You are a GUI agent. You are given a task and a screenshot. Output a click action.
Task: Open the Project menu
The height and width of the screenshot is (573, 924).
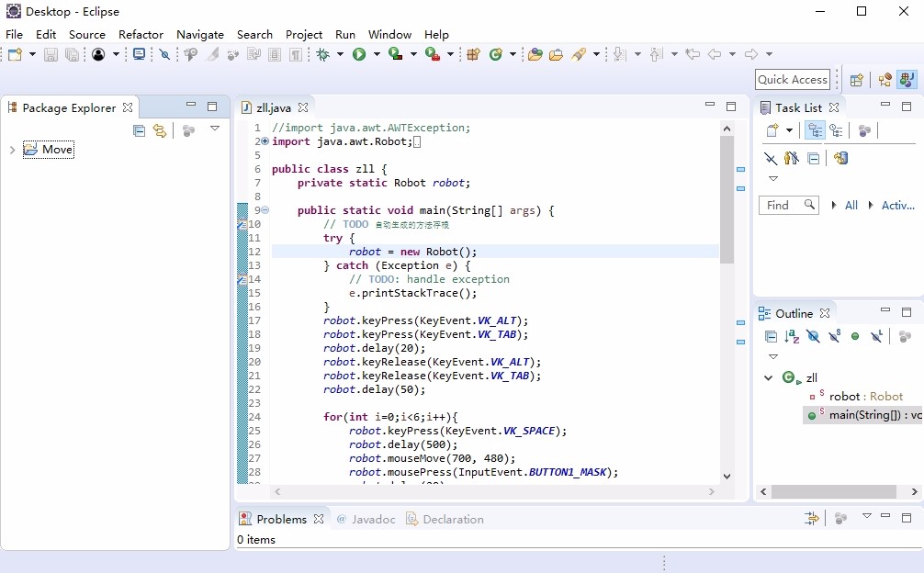pyautogui.click(x=304, y=34)
